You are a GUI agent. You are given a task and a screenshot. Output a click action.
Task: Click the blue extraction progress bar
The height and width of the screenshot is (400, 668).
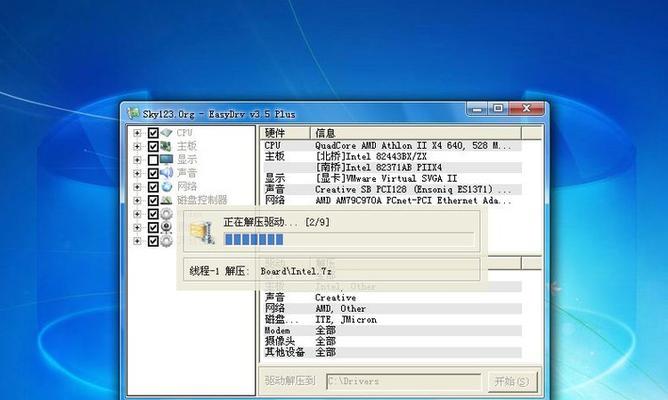coord(349,239)
